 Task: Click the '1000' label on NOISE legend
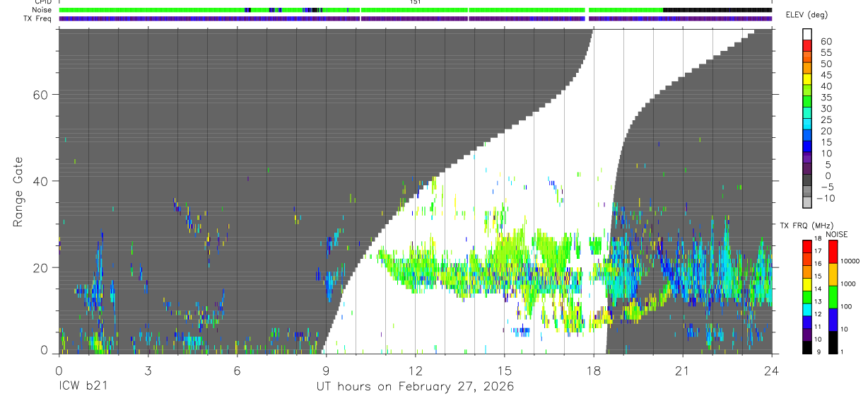(x=848, y=284)
